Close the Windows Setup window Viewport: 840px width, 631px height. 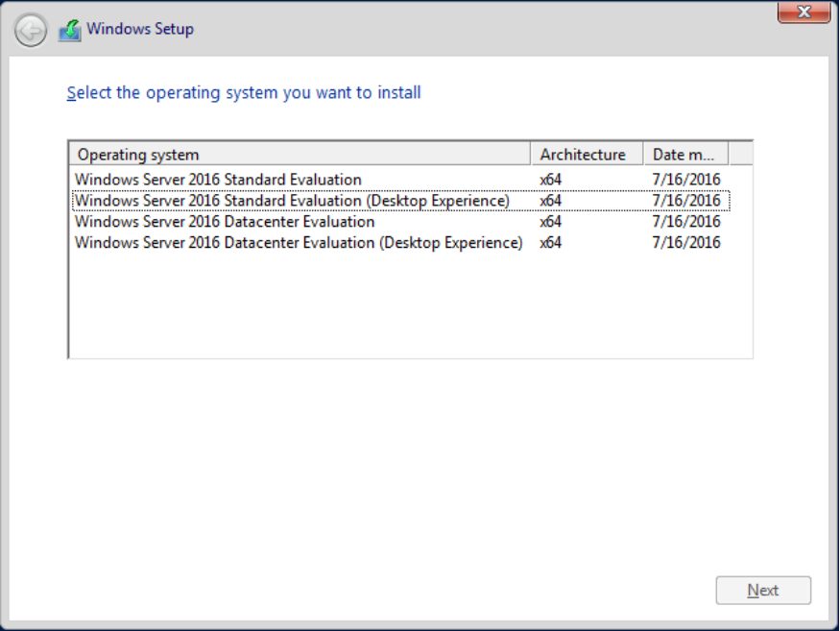click(x=804, y=12)
